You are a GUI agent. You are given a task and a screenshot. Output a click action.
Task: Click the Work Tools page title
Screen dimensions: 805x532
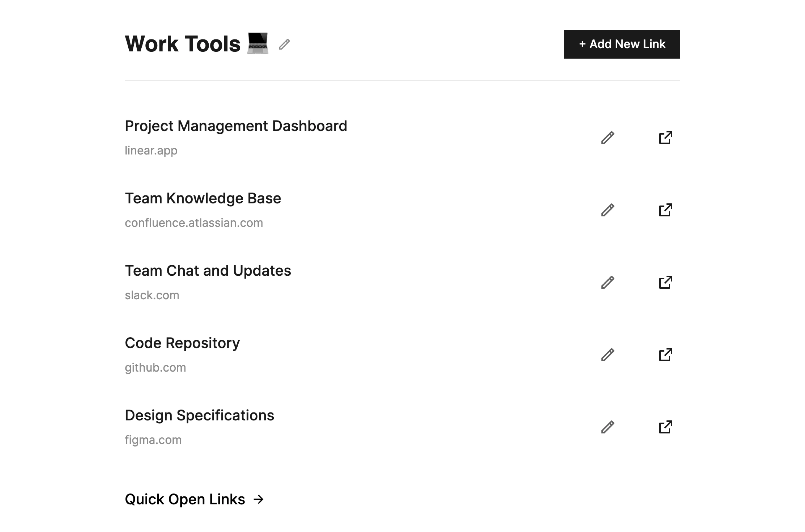183,44
